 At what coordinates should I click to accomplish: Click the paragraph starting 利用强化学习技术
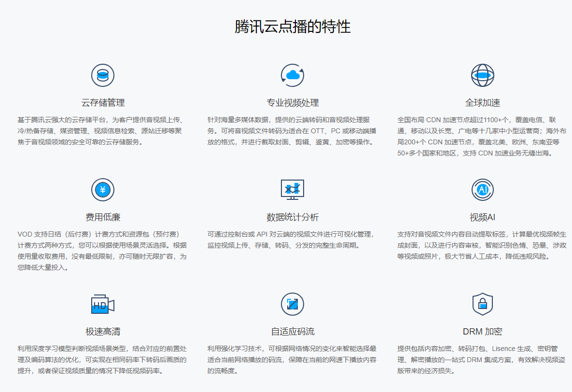tap(292, 360)
